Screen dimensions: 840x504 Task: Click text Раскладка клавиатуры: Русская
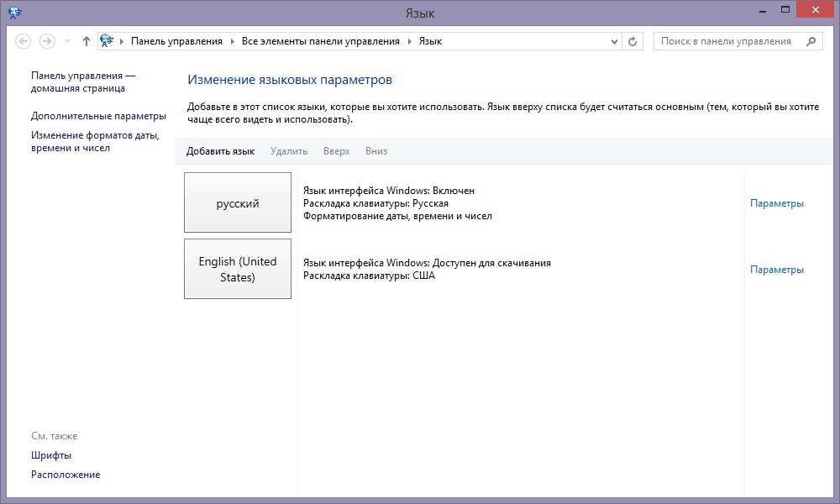tap(375, 203)
